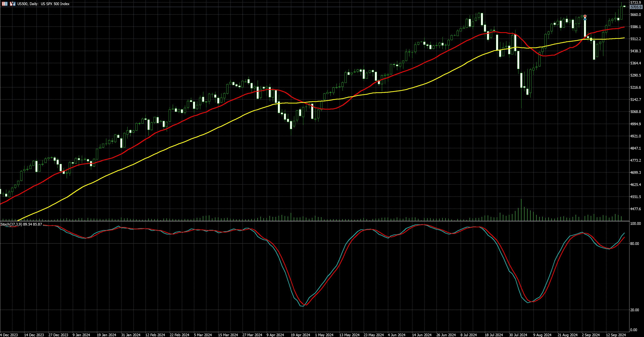Click the blue buy arrow trade marker
644x337 pixels.
585,19
